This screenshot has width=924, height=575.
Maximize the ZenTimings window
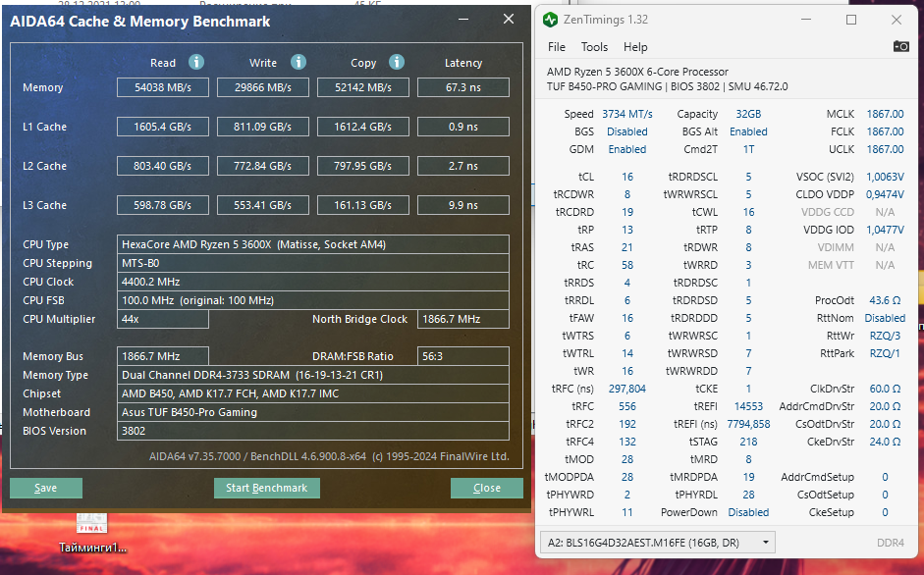click(x=851, y=20)
